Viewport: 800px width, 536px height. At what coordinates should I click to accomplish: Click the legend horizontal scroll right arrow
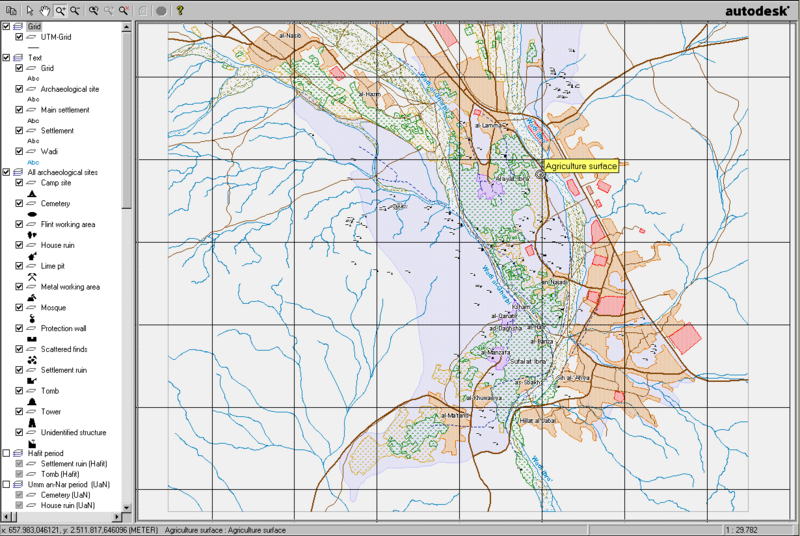[x=115, y=516]
